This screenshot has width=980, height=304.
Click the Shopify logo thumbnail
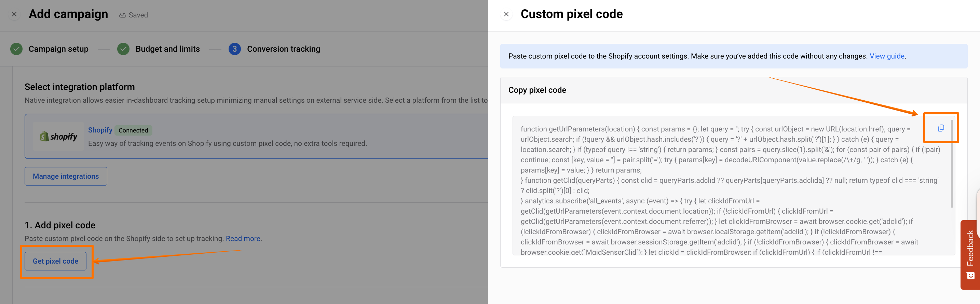point(58,136)
